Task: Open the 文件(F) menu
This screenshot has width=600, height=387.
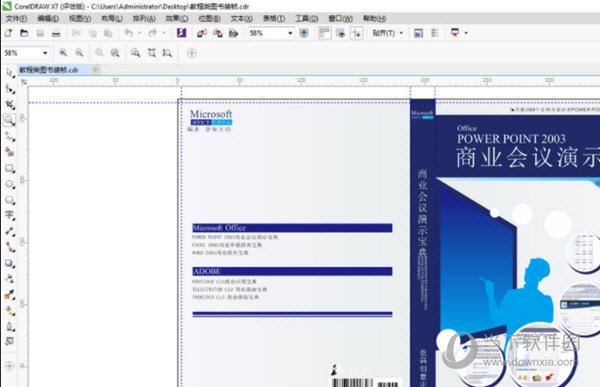Action: pos(16,18)
